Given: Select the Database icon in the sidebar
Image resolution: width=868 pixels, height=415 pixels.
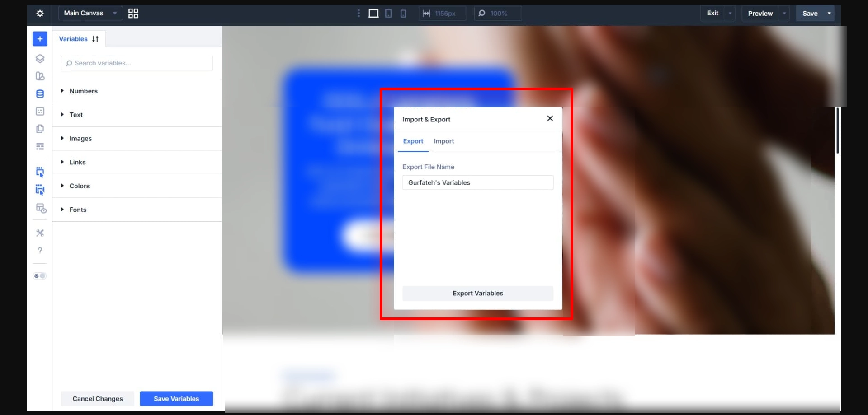Looking at the screenshot, I should click(40, 94).
